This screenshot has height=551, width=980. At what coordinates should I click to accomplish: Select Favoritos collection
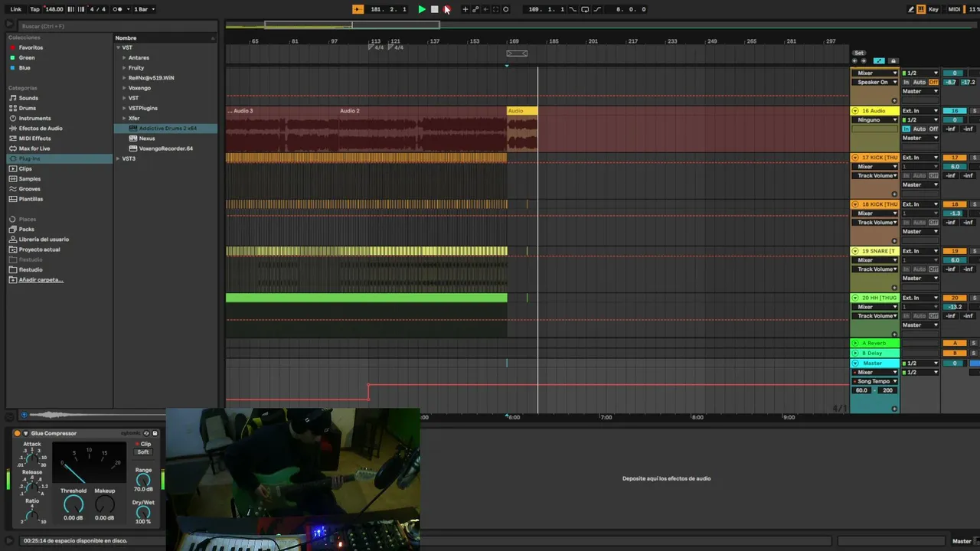pyautogui.click(x=31, y=47)
